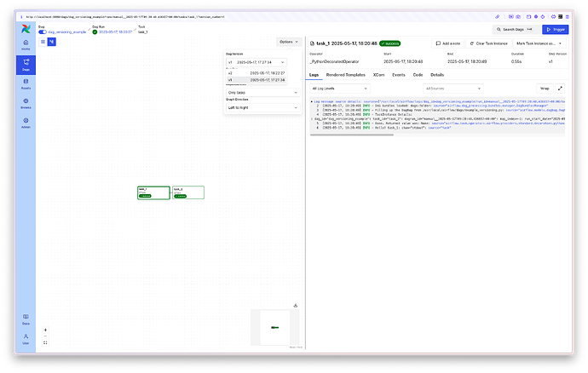The image size is (588, 373).
Task: Download the graph image
Action: 295,305
